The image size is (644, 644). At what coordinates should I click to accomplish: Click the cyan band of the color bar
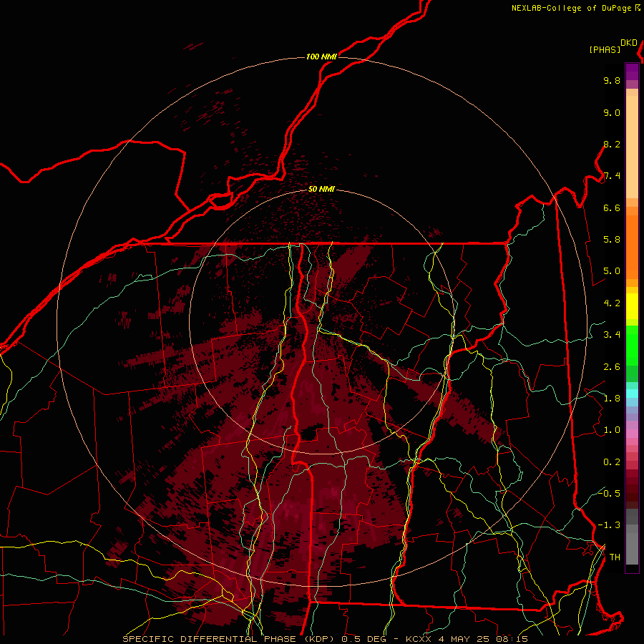click(632, 394)
